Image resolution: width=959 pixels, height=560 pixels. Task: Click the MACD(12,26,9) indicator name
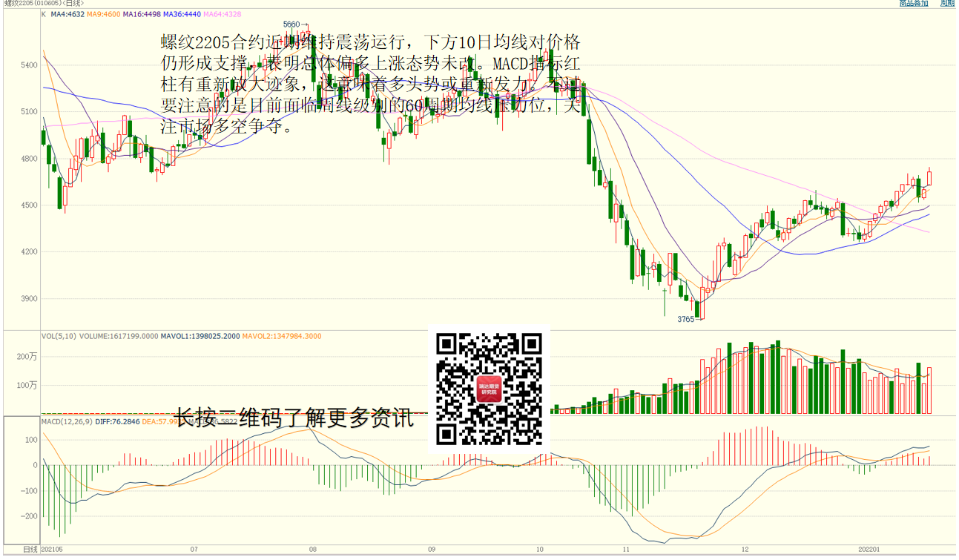pos(67,422)
